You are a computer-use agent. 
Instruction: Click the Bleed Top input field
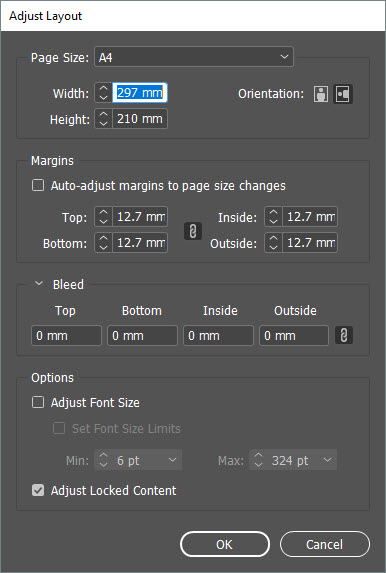pyautogui.click(x=66, y=335)
